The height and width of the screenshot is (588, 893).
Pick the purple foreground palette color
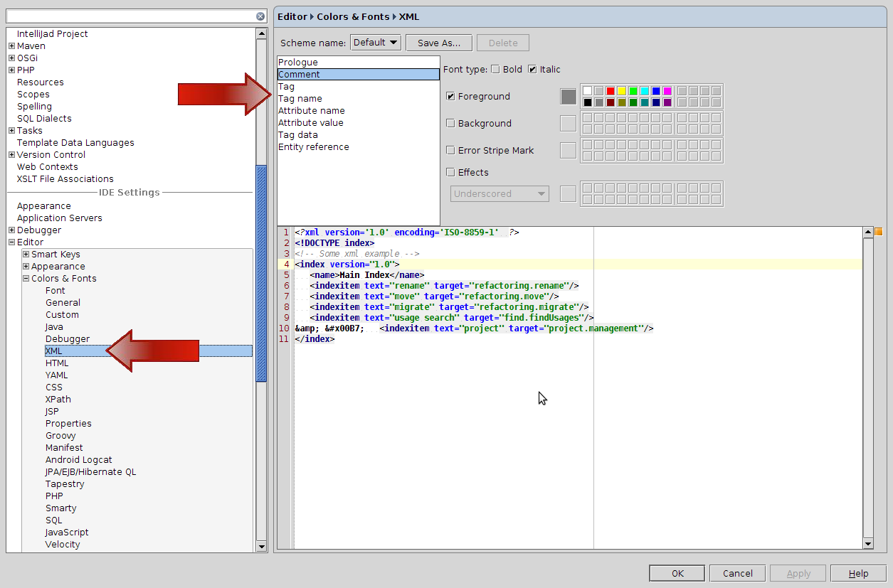(x=667, y=102)
